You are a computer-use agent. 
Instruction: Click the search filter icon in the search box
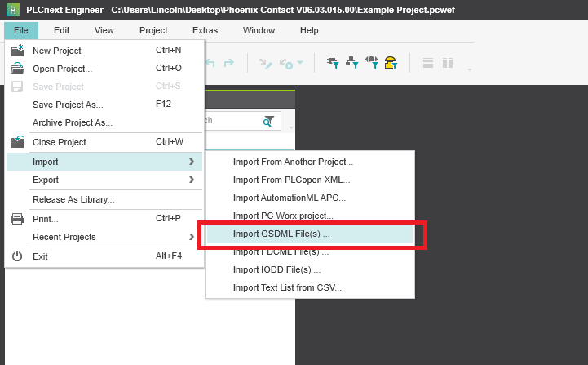tap(268, 121)
